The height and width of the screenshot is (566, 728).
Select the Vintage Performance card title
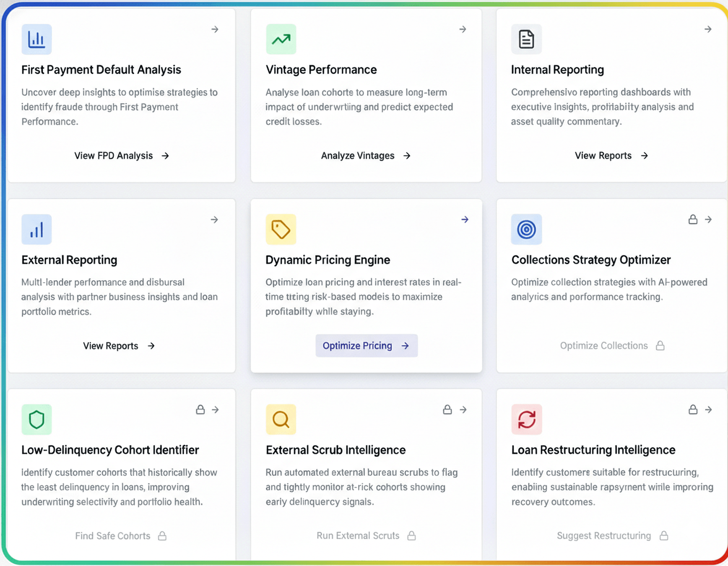[x=321, y=70]
